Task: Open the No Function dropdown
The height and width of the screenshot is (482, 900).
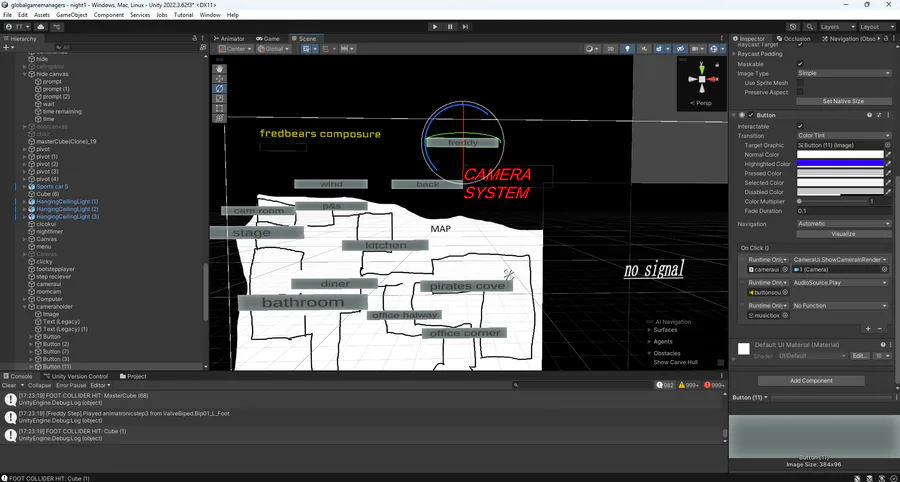Action: (840, 305)
